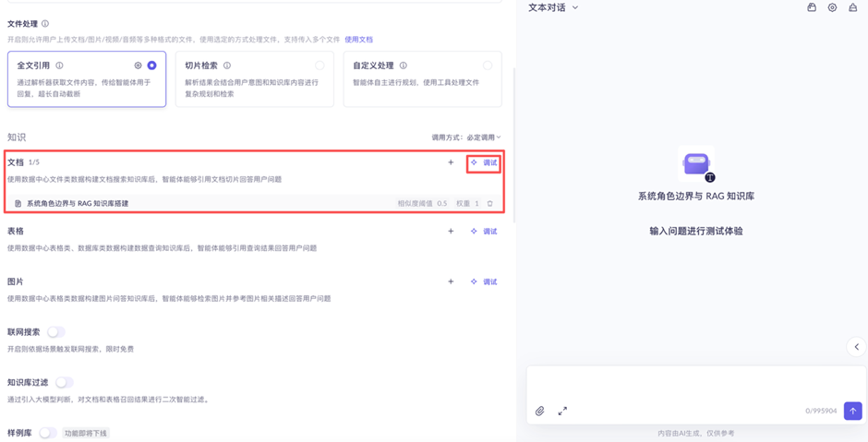Click the info icon next to 文件处理
Viewport: 868px width, 442px height.
tap(45, 24)
